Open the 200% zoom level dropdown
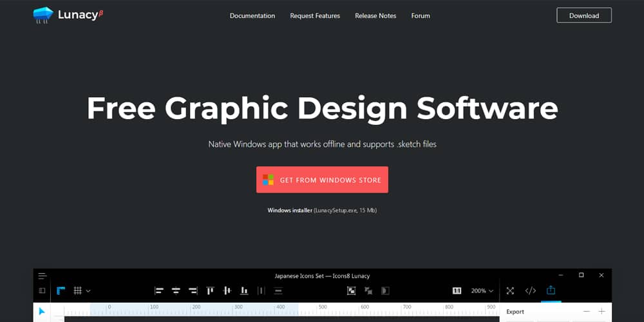The height and width of the screenshot is (322, 644). point(482,291)
